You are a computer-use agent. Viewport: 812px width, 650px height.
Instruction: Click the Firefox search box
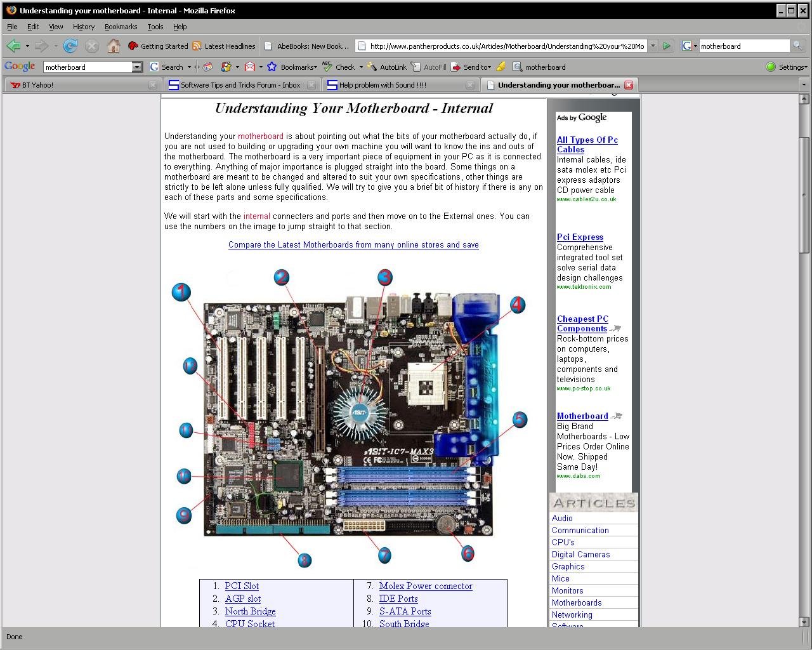745,46
